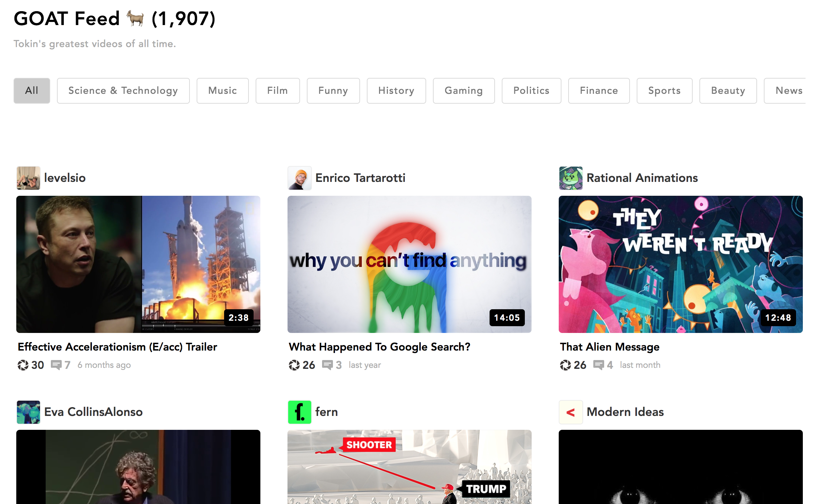The height and width of the screenshot is (504, 813).
Task: Select the Beauty filter
Action: (728, 91)
